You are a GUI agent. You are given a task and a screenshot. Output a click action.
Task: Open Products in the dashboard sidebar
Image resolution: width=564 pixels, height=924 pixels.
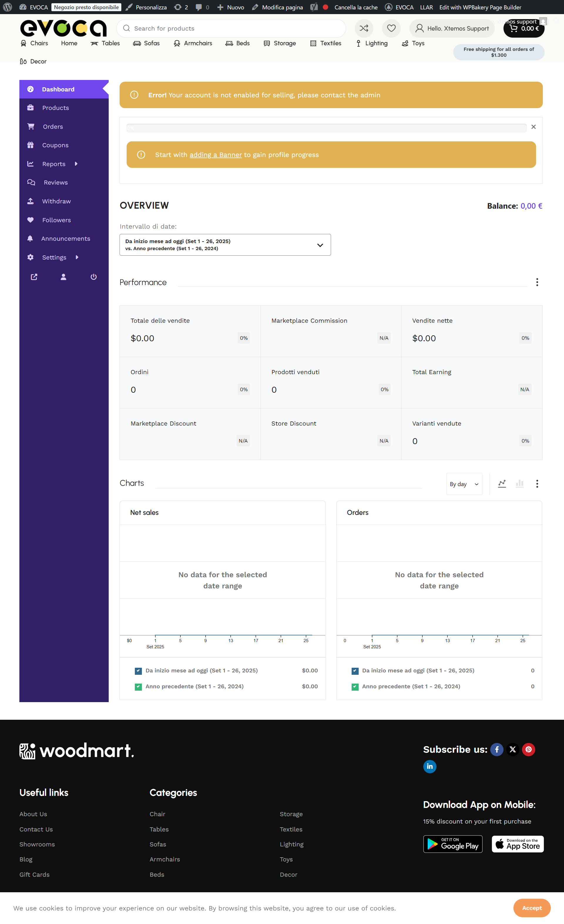coord(56,108)
